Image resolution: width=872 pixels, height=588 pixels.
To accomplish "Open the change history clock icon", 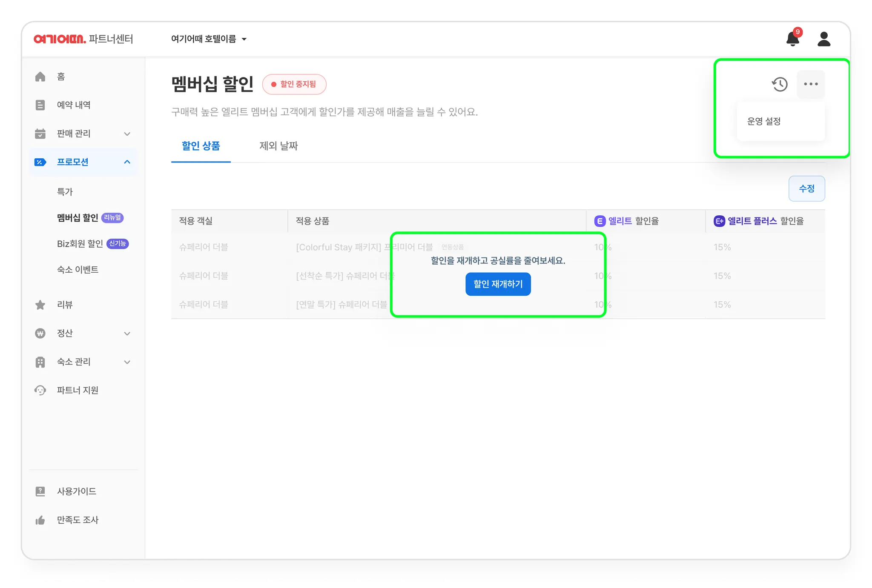I will tap(780, 84).
